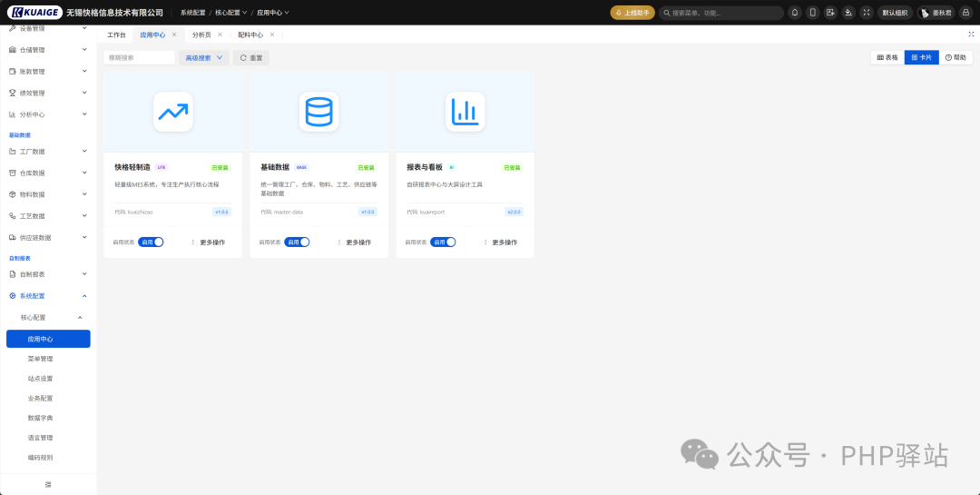Viewport: 980px width, 495px height.
Task: Click the 供应链数据 truck icon in sidebar
Action: coord(13,238)
